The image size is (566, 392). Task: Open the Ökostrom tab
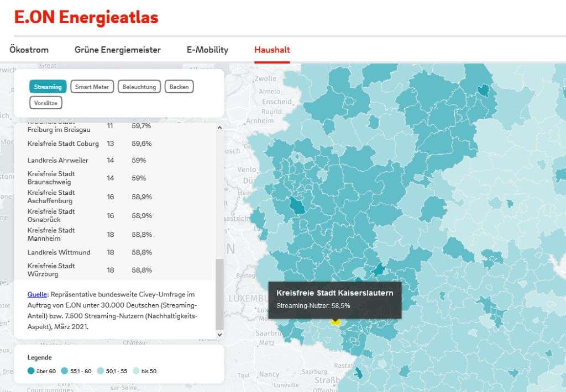29,50
